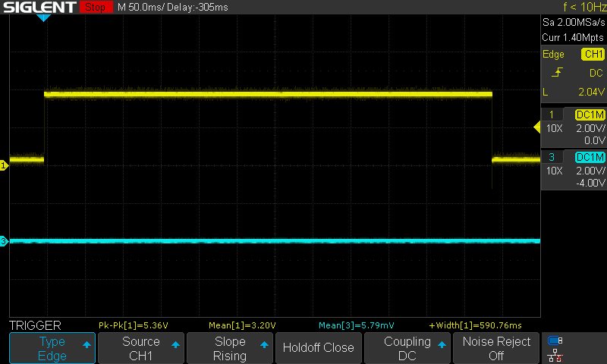Viewport: 607px width, 364px height.
Task: Click the trigger level 2.04V readout
Action: [589, 92]
